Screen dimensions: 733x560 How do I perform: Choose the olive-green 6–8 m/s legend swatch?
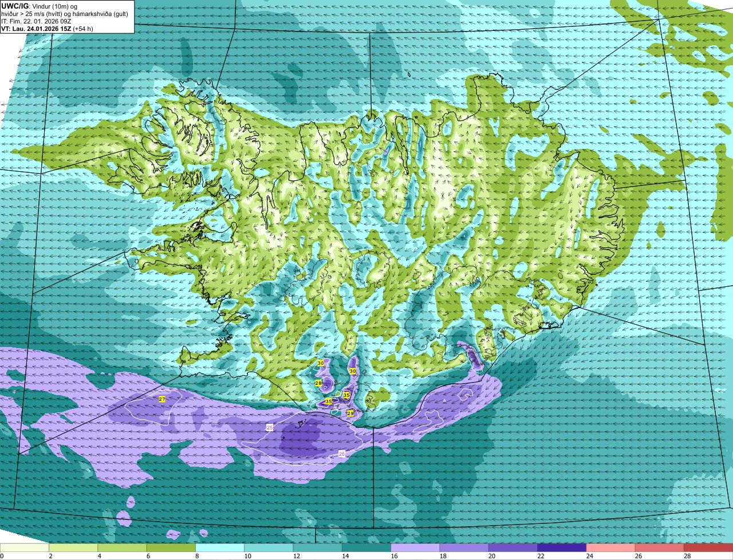tap(171, 547)
